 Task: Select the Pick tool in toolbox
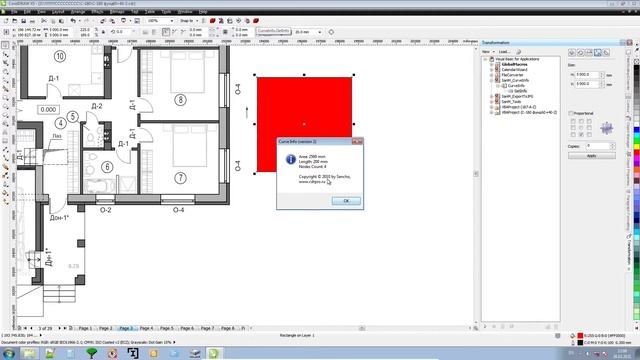click(x=5, y=45)
